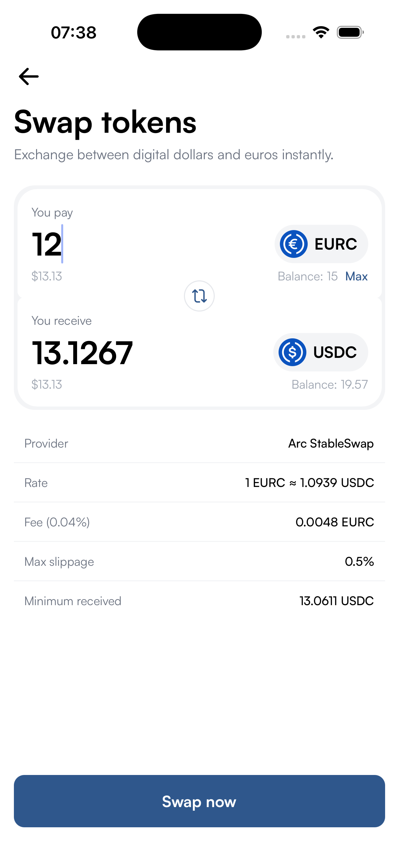399x868 pixels.
Task: Tap the Fee (0.04%) row
Action: click(x=199, y=522)
